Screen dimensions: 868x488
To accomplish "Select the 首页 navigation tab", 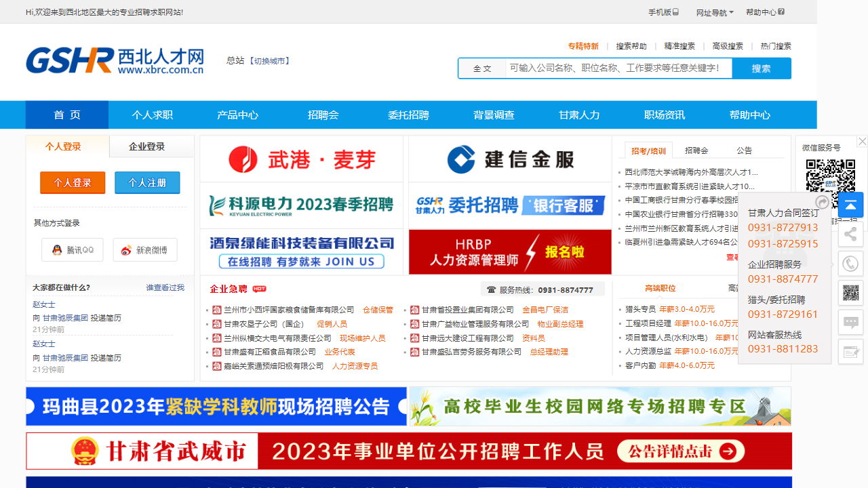I will click(67, 115).
